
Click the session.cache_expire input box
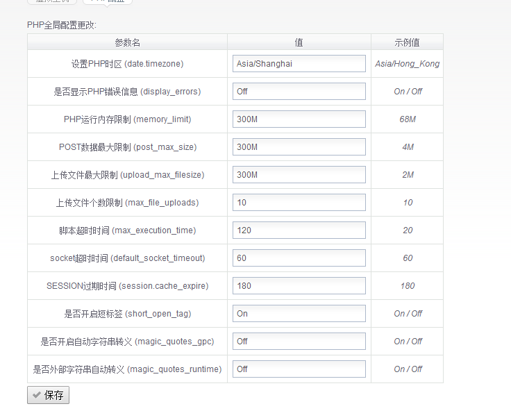(x=299, y=286)
